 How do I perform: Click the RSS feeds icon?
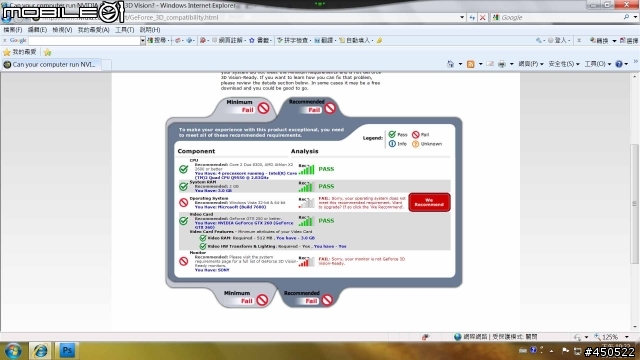coord(471,64)
